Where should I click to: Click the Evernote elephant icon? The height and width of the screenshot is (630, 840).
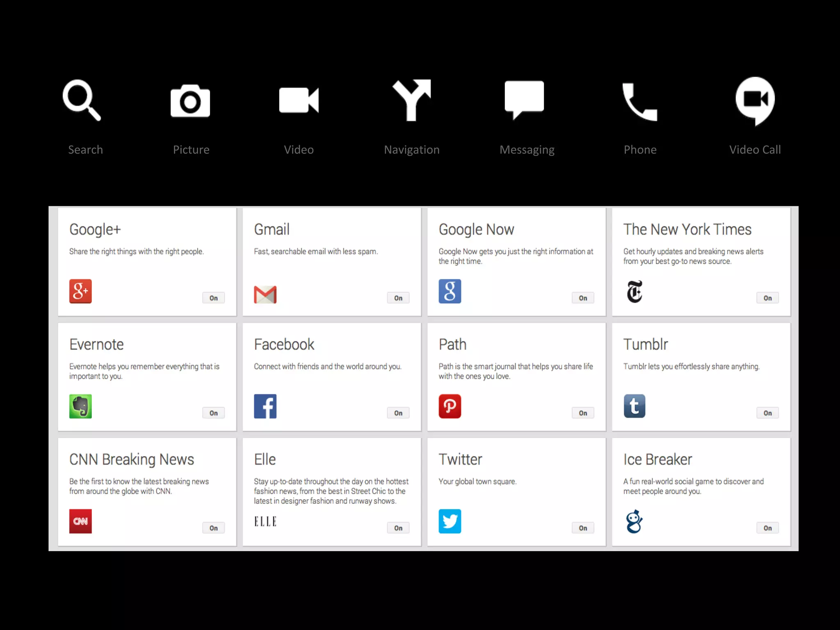(x=80, y=406)
